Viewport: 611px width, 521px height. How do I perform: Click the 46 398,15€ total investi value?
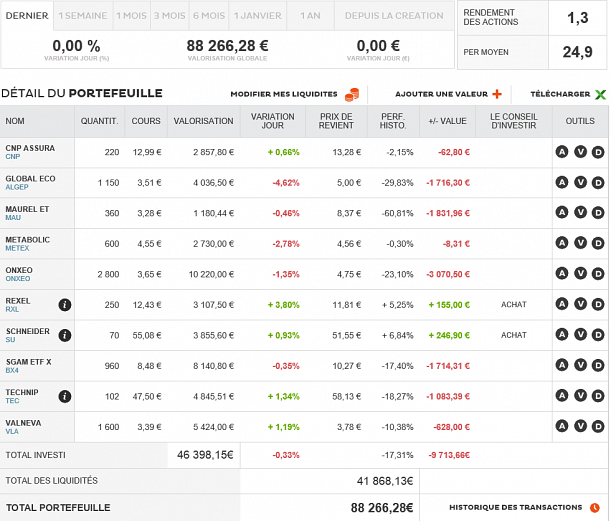tap(205, 455)
